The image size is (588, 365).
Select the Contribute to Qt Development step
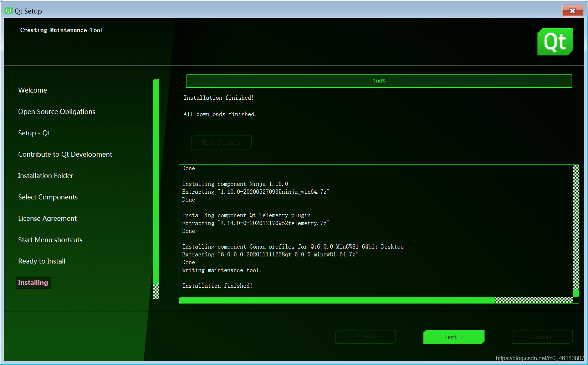[x=65, y=154]
